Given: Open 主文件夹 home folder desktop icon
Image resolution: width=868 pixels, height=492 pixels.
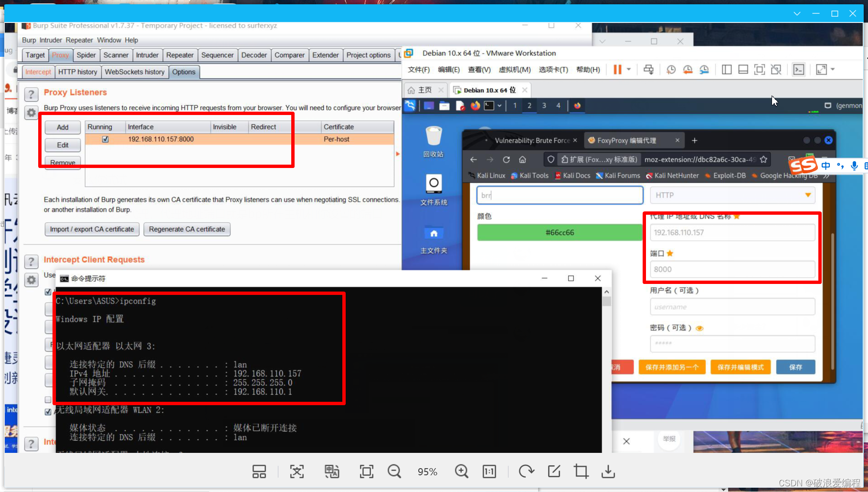Looking at the screenshot, I should (x=434, y=239).
